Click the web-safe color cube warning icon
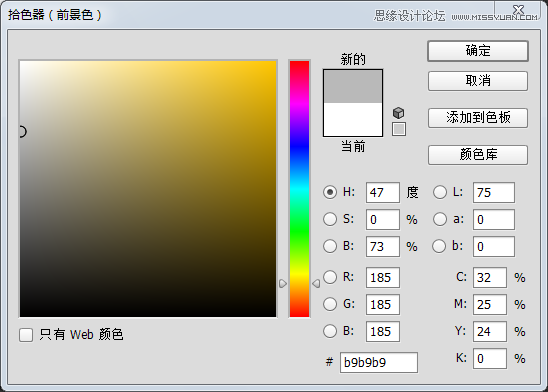The image size is (548, 392). 398,113
